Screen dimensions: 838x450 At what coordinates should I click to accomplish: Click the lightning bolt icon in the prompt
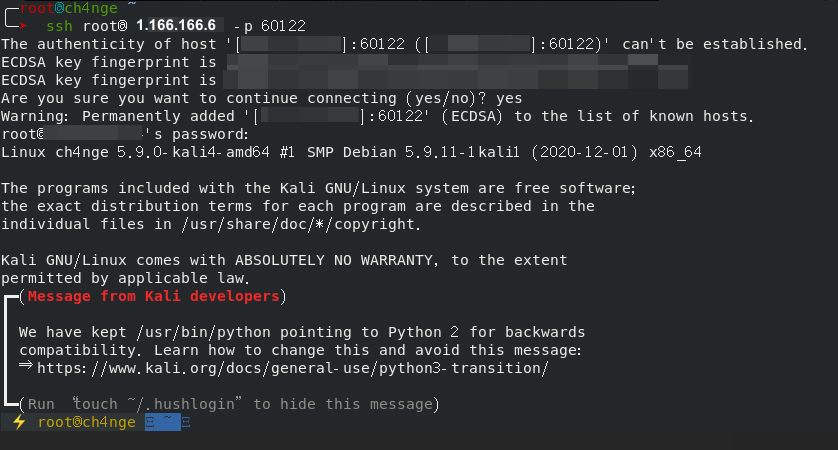[19, 423]
